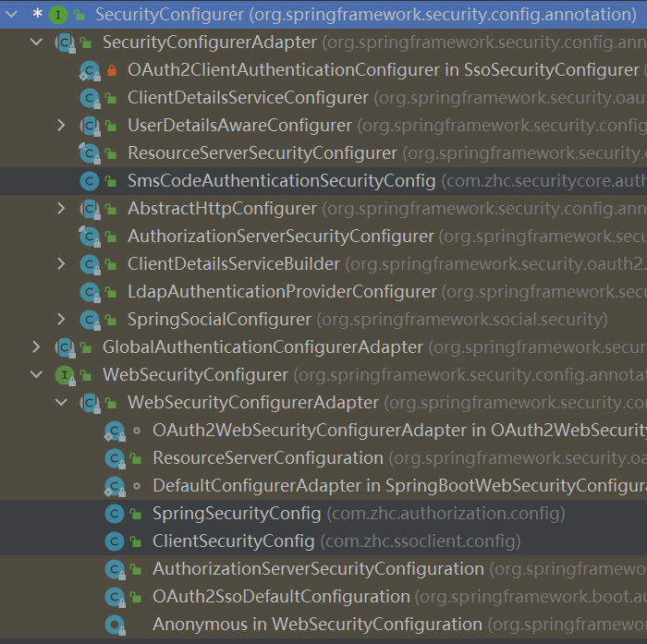647x644 pixels.
Task: Select the LdapAuthenticationProviderConfigurer row
Action: [x=323, y=292]
